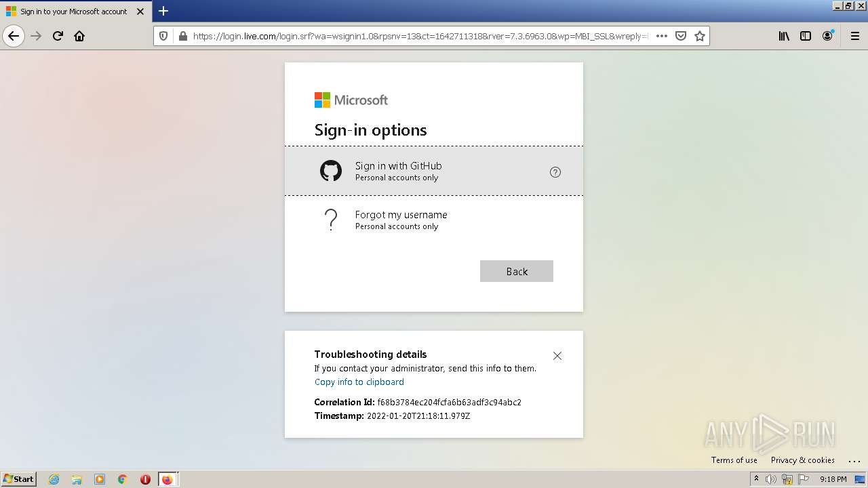Reload the current page
The image size is (868, 488).
pos(58,36)
